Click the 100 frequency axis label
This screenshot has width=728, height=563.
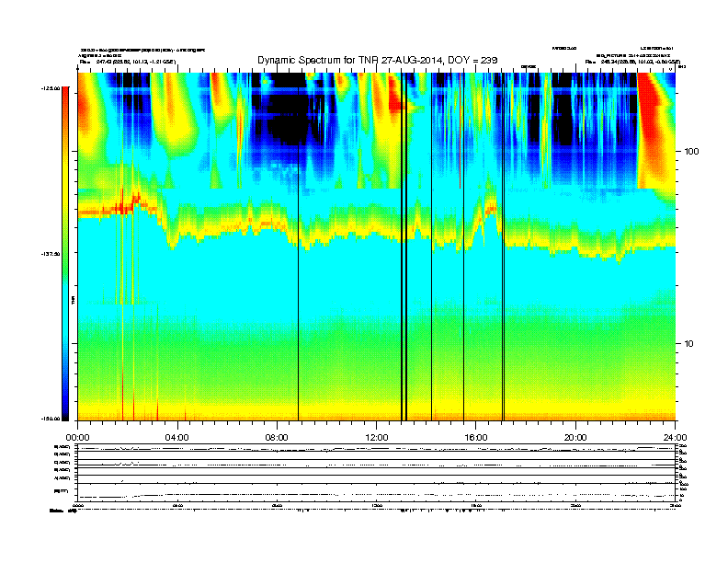tap(691, 152)
